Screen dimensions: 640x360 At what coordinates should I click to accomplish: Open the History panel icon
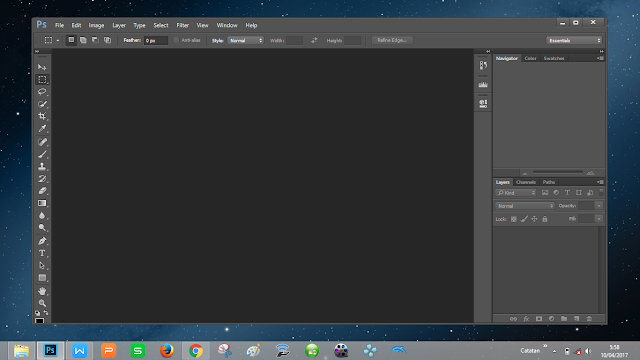483,65
